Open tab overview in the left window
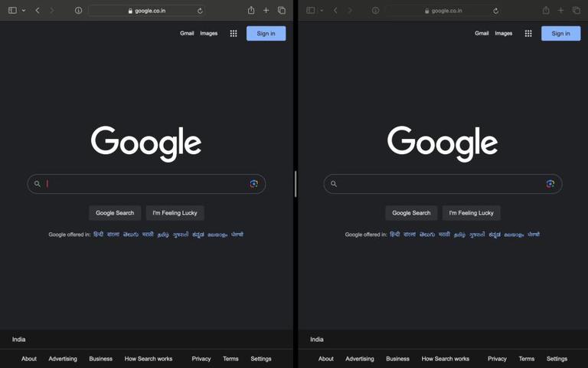588x368 pixels. (x=281, y=11)
